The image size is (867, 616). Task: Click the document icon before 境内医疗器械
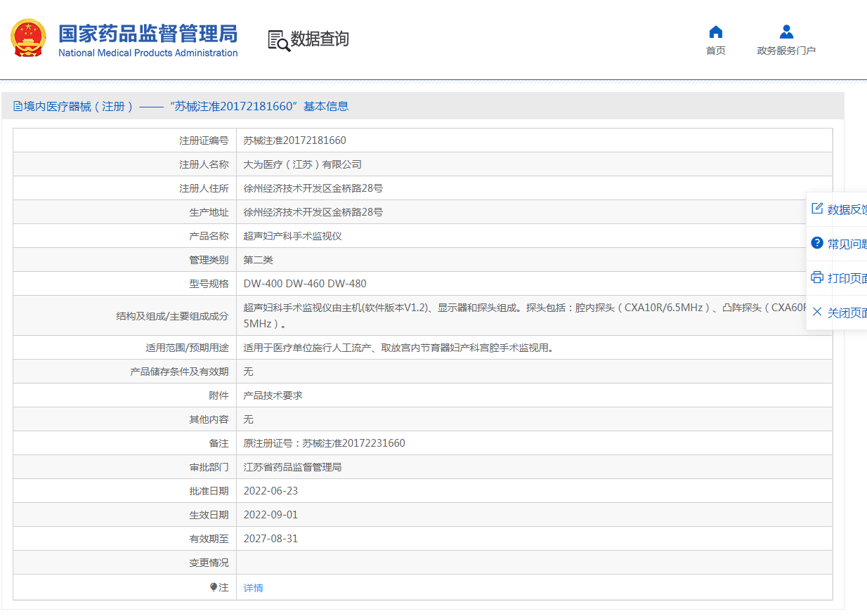coord(18,106)
